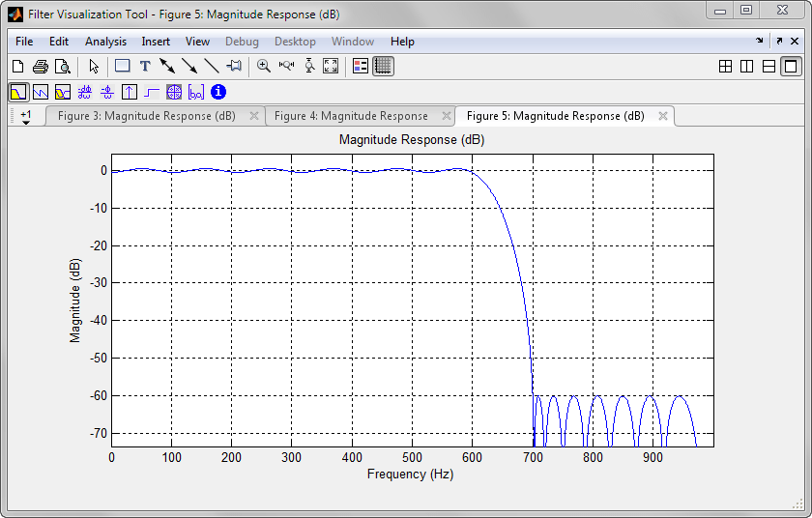This screenshot has width=812, height=518.
Task: Select the Insert Line tool
Action: tap(212, 67)
